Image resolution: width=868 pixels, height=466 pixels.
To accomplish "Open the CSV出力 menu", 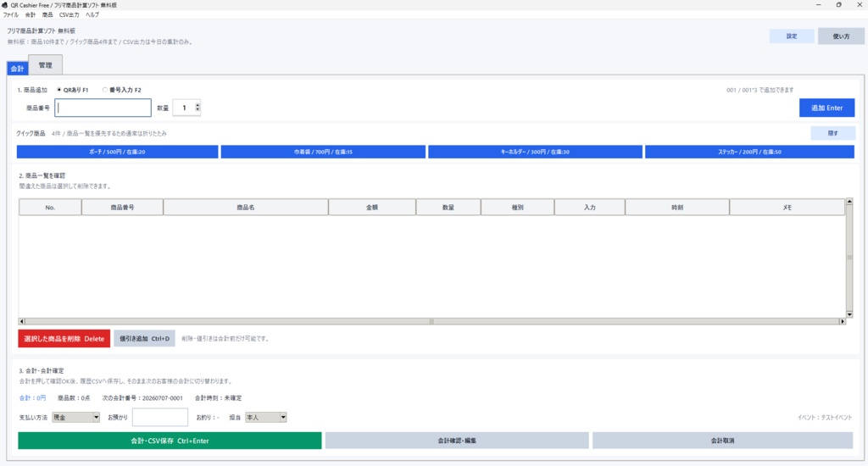I will coord(70,15).
